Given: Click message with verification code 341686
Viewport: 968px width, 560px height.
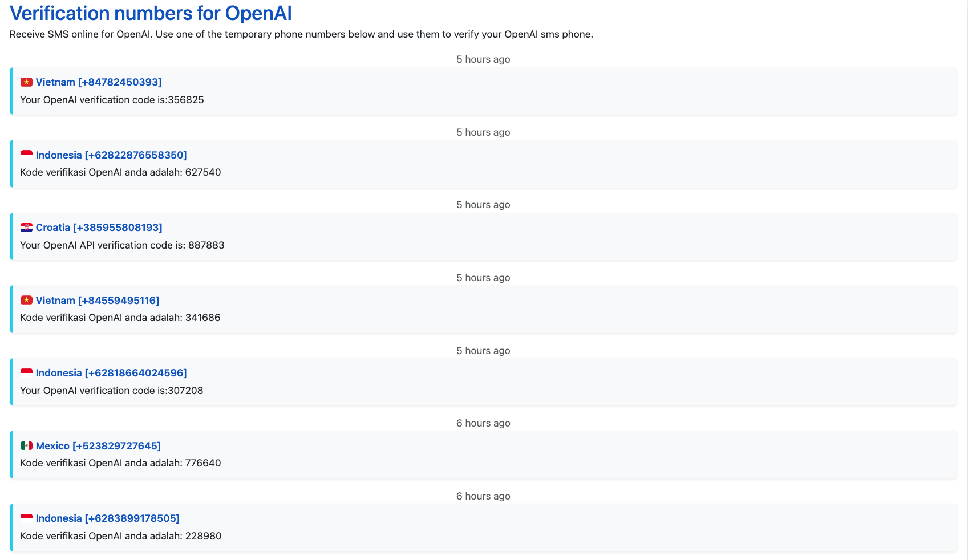Looking at the screenshot, I should point(120,318).
